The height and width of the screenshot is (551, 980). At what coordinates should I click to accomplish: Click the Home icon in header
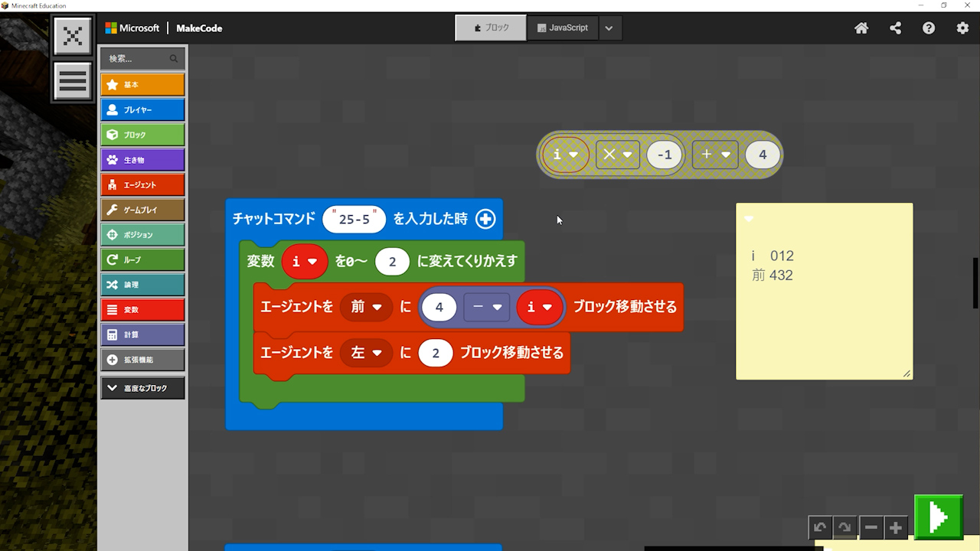click(x=861, y=28)
